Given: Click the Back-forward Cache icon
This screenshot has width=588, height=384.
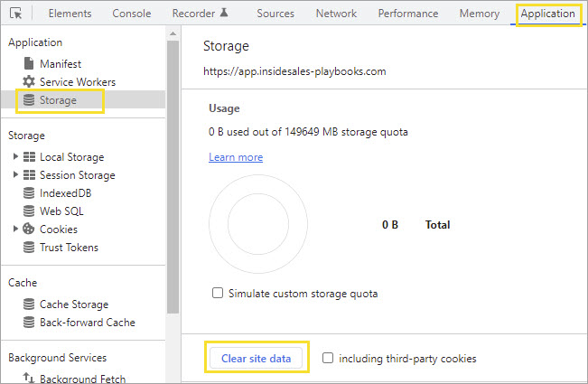Looking at the screenshot, I should 29,323.
